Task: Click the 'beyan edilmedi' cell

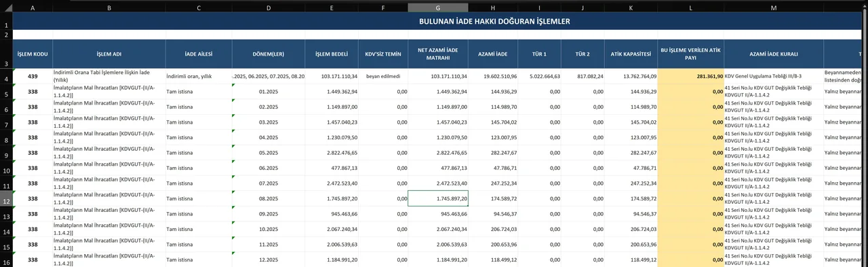Action: pos(383,76)
